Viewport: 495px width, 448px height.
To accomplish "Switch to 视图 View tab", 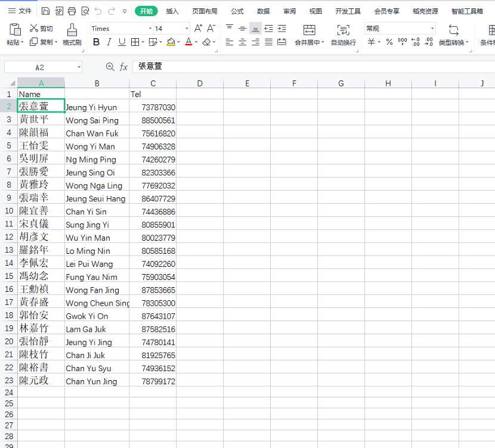I will (x=315, y=11).
